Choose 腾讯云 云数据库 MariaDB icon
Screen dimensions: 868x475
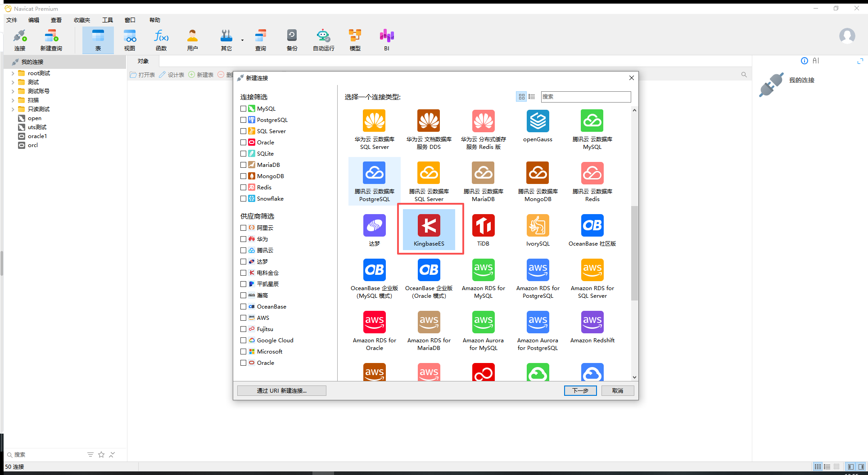click(483, 181)
